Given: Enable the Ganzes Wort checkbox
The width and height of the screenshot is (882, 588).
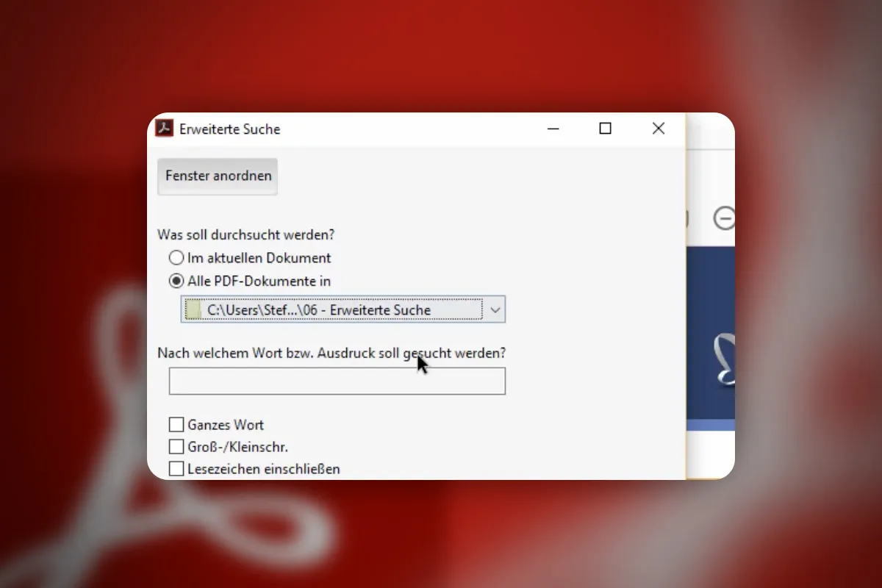Looking at the screenshot, I should click(176, 425).
